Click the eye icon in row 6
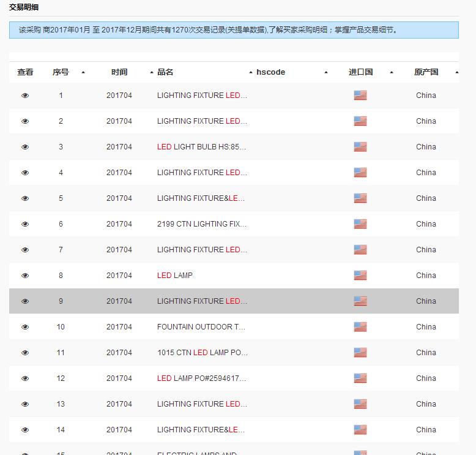The height and width of the screenshot is (455, 476). 25,224
